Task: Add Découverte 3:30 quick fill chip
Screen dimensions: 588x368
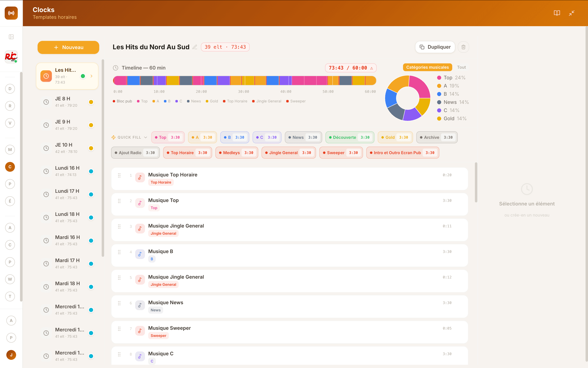Action: point(350,137)
